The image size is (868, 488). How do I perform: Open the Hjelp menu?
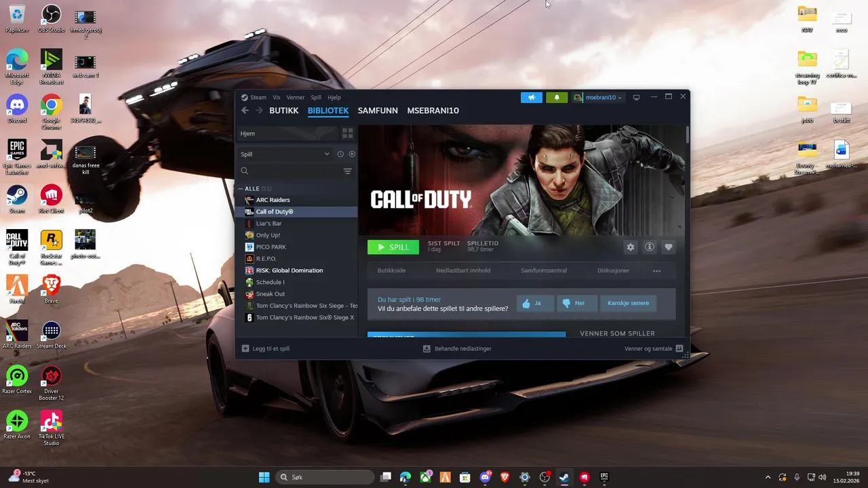[334, 98]
